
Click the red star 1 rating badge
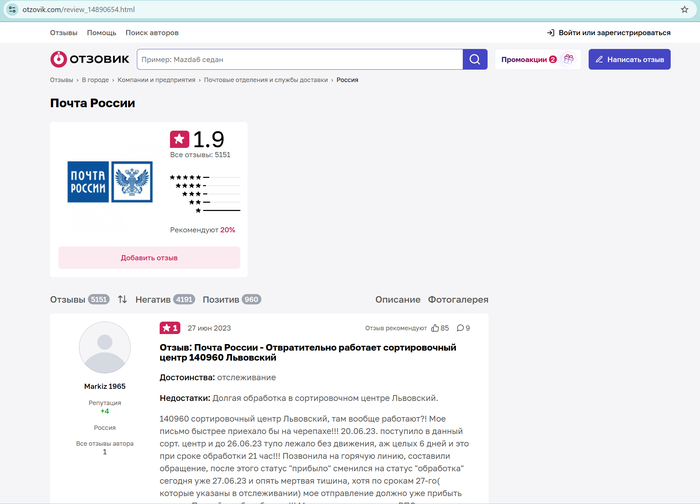point(170,328)
